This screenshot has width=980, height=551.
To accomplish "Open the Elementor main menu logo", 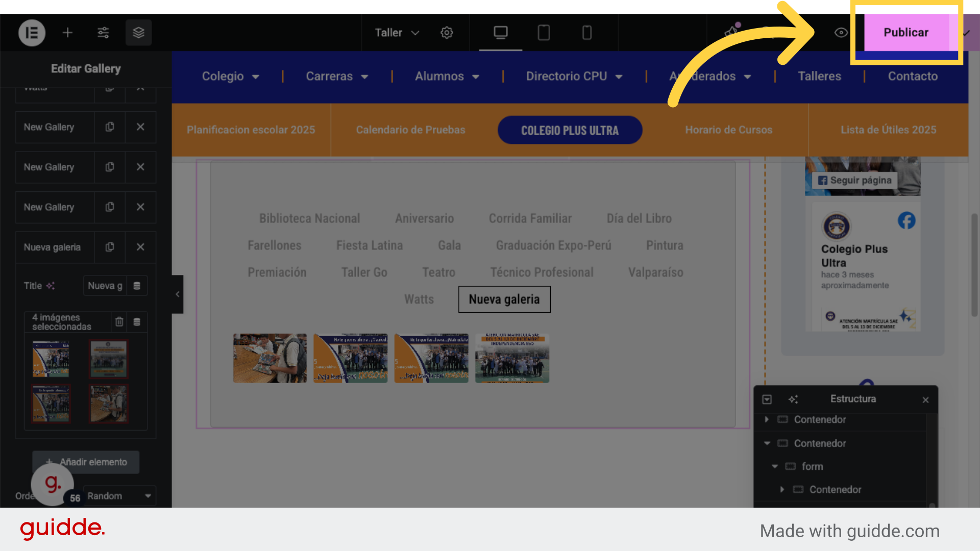I will (x=32, y=33).
